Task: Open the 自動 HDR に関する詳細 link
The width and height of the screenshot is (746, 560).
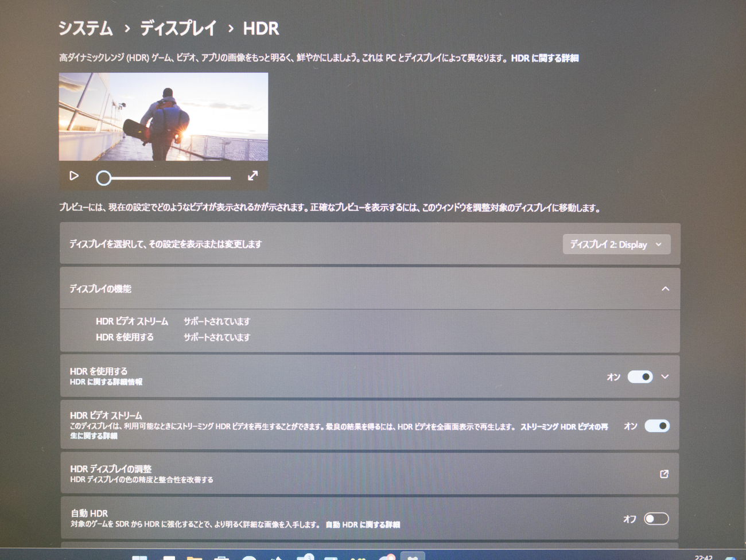Action: (x=363, y=524)
